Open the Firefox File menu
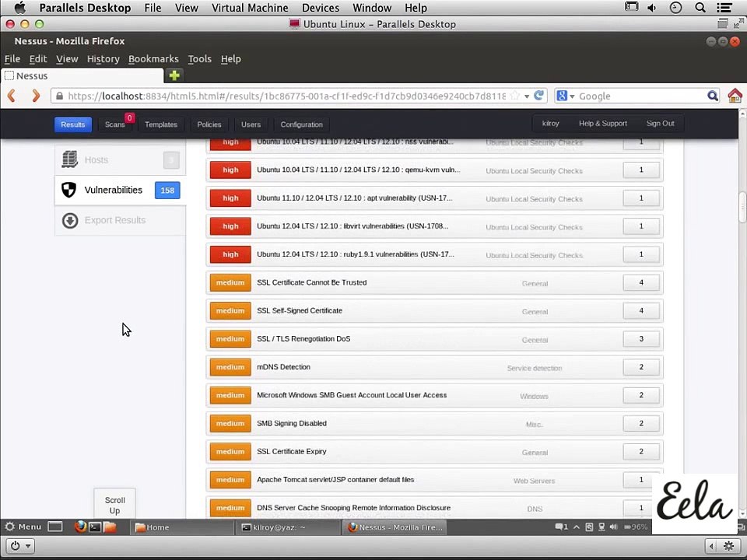Viewport: 747px width, 560px height. click(12, 58)
